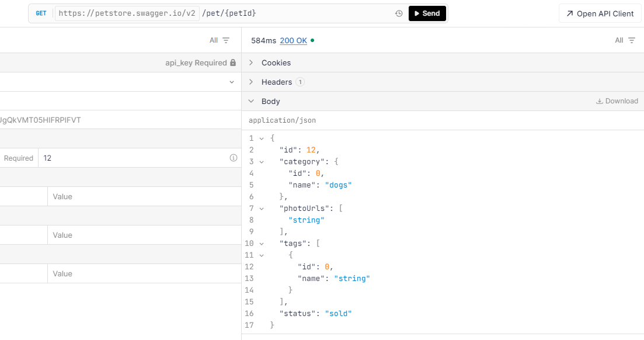This screenshot has width=644, height=340.
Task: Click the Send request button
Action: (x=427, y=13)
